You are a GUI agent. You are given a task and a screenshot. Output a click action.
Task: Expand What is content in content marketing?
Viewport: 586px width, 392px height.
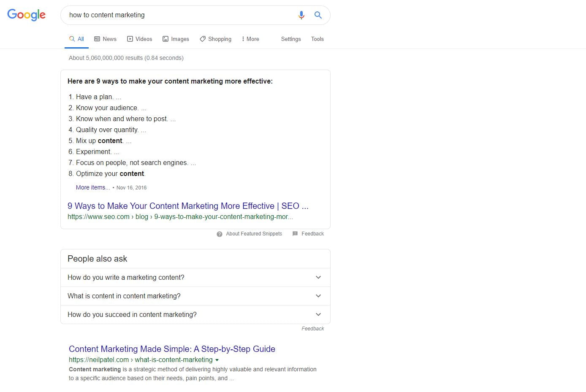point(195,296)
